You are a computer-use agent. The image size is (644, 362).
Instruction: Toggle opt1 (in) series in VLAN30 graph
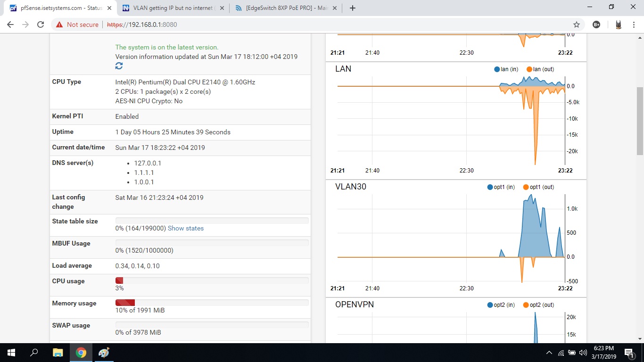501,187
